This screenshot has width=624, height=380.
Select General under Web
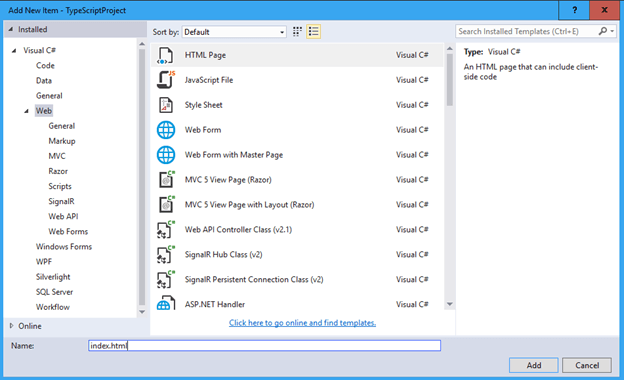tap(62, 126)
